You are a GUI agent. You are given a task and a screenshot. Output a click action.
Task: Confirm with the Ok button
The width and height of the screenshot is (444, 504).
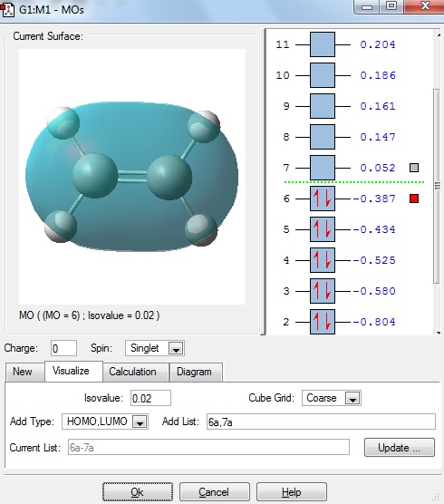pyautogui.click(x=138, y=492)
